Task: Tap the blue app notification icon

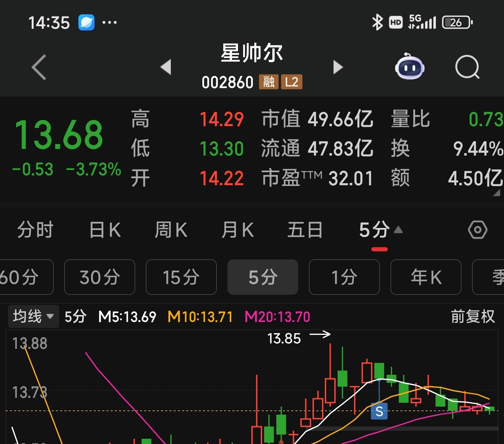Action: (x=86, y=22)
